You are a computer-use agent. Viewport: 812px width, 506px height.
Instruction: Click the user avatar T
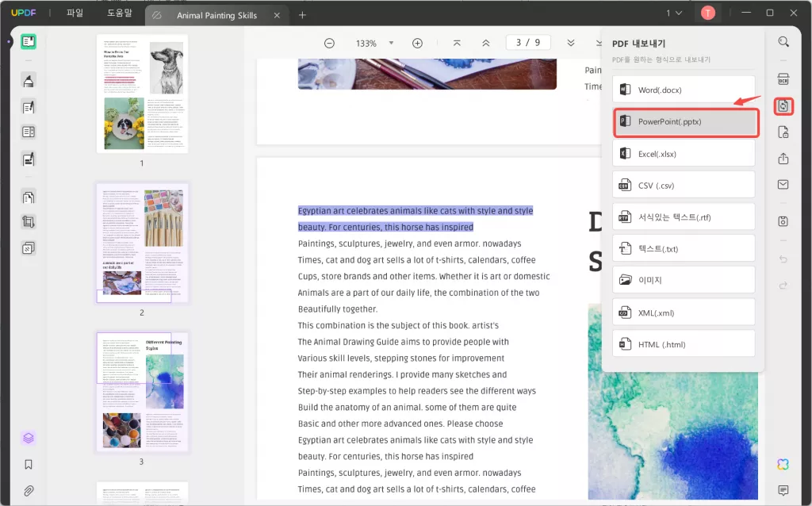click(x=708, y=13)
